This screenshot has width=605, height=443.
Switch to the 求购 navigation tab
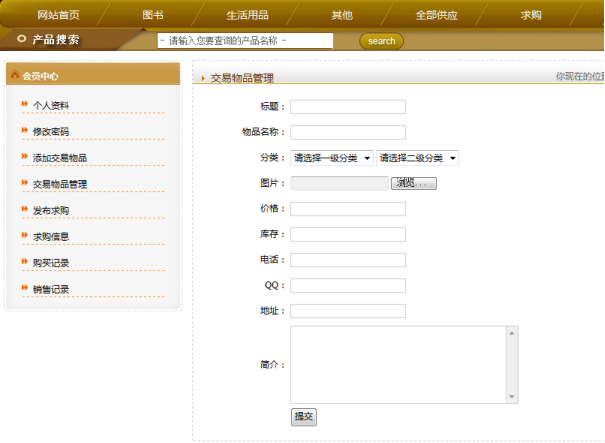(531, 15)
